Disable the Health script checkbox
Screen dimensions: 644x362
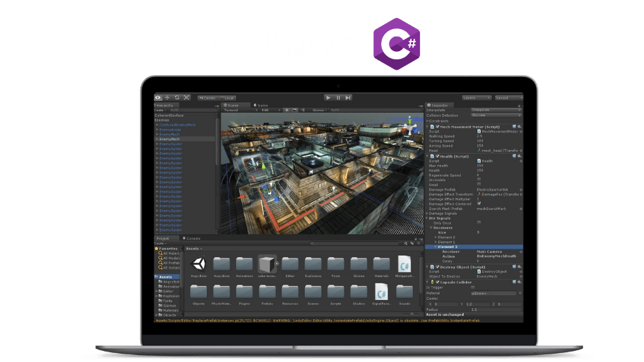[x=437, y=156]
